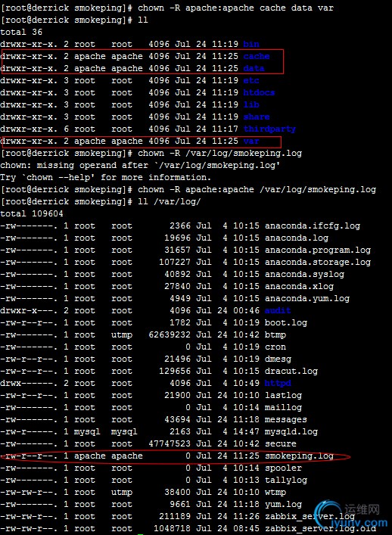Select the 'lastlog' filename
This screenshot has width=392, height=535.
coord(283,396)
